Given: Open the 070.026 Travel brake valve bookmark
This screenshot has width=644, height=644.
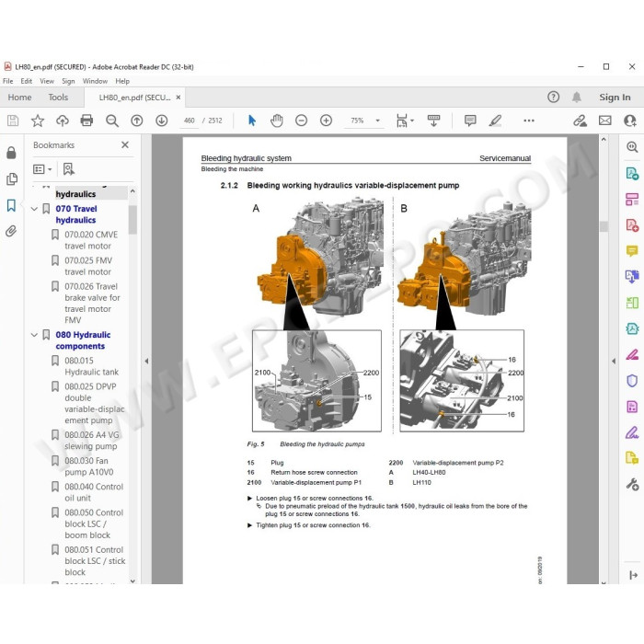Looking at the screenshot, I should point(92,303).
